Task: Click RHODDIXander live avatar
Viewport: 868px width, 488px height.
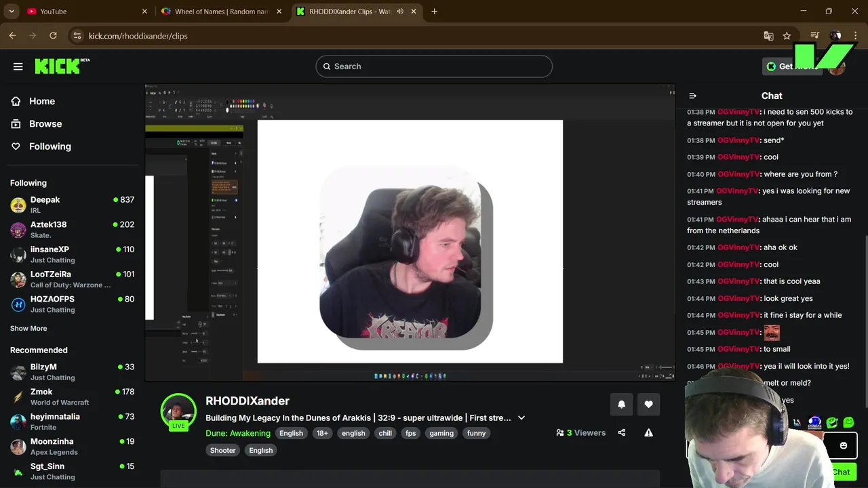Action: click(x=178, y=411)
